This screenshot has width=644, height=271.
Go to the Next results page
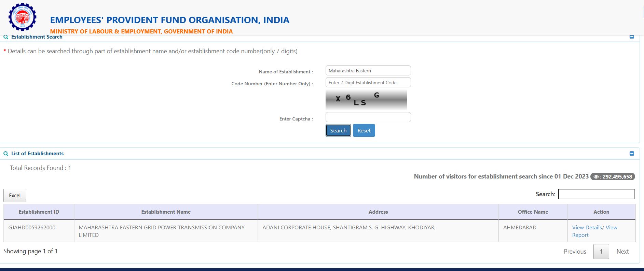[622, 252]
